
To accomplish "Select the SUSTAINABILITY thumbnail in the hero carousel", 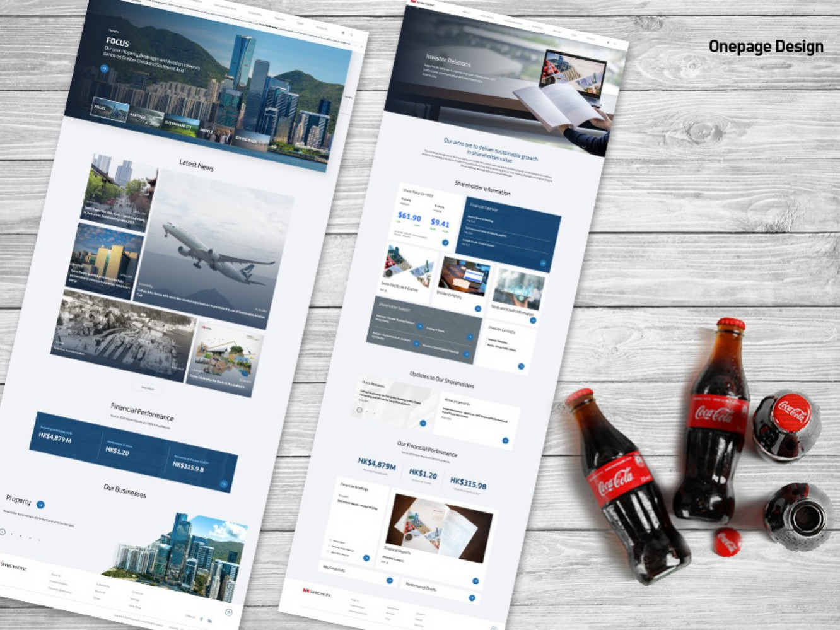I will 182,125.
